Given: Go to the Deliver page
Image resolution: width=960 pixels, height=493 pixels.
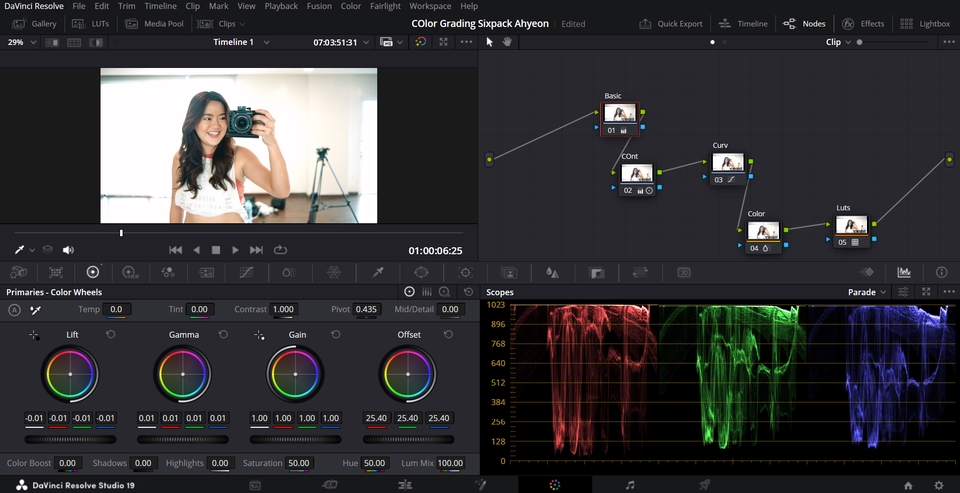Looking at the screenshot, I should click(x=704, y=485).
